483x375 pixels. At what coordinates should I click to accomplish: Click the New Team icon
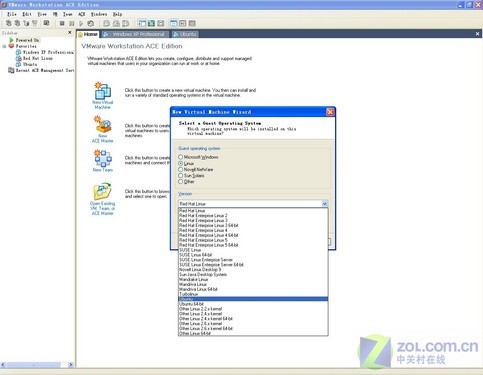103,158
